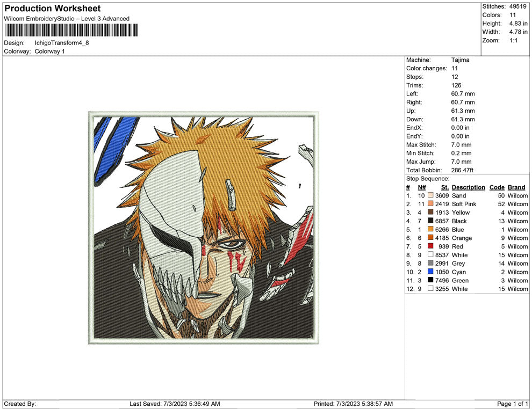Click the Min Stitch value 0.2 mm

[x=462, y=153]
